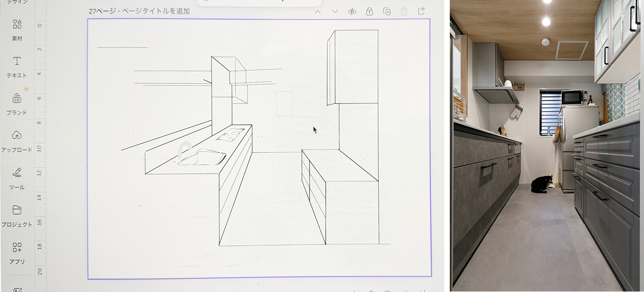644x292 pixels.
Task: Click the add new page icon
Action: (x=421, y=11)
